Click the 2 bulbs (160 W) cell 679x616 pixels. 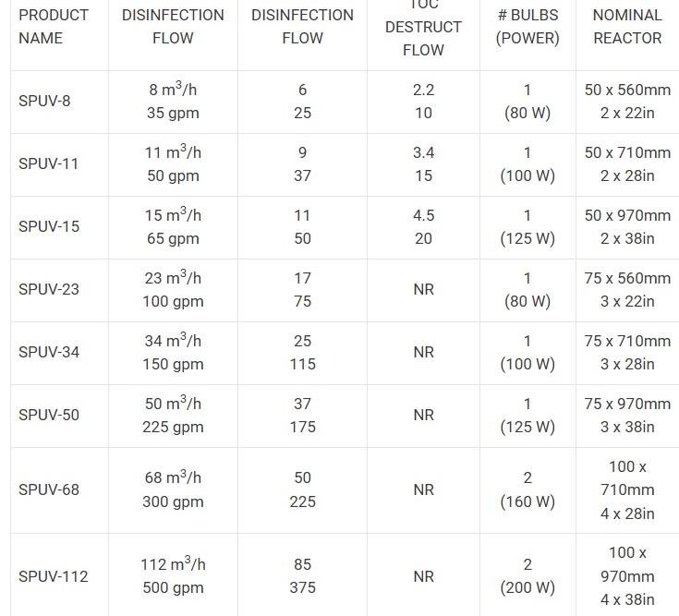(x=527, y=489)
